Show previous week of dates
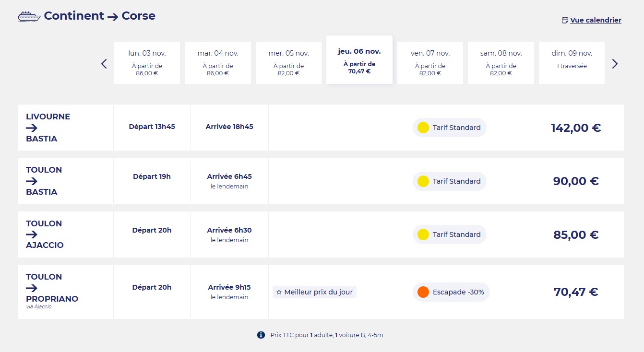The image size is (644, 352). [104, 64]
